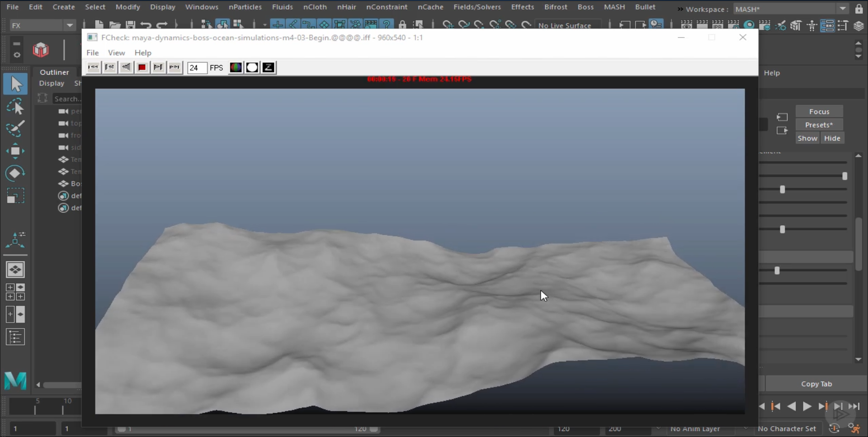
Task: Toggle the Modeling Toolkit icon
Action: [x=796, y=26]
